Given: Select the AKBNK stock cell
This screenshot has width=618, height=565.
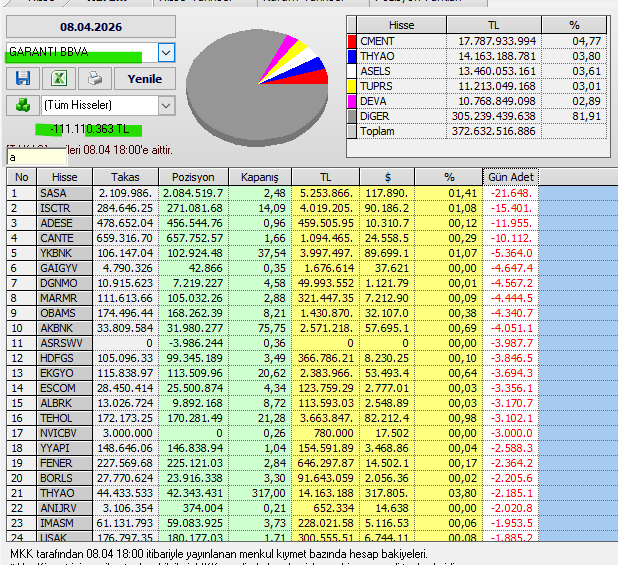Looking at the screenshot, I should pyautogui.click(x=65, y=328).
